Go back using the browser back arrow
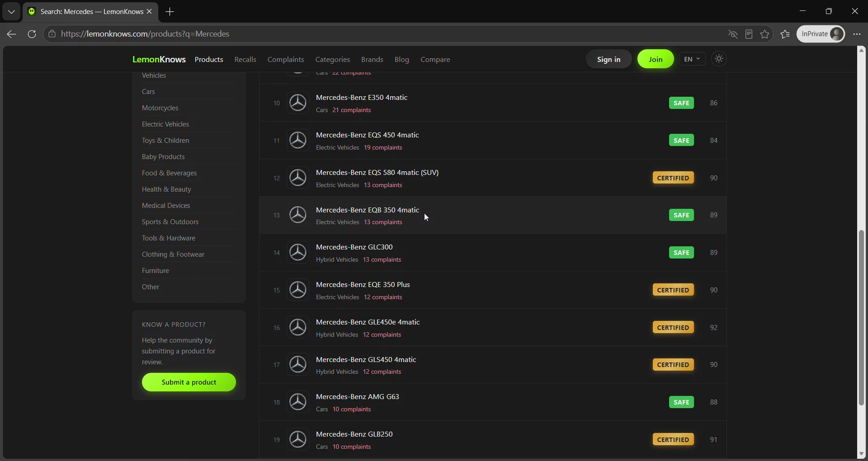Viewport: 868px width, 461px height. click(12, 34)
